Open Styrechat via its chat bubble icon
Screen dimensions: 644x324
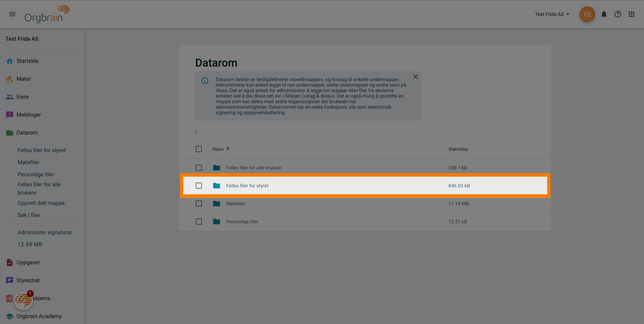click(x=10, y=280)
